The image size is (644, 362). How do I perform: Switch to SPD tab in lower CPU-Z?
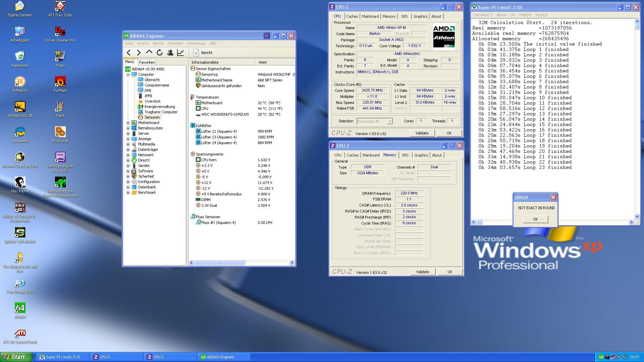pyautogui.click(x=405, y=155)
